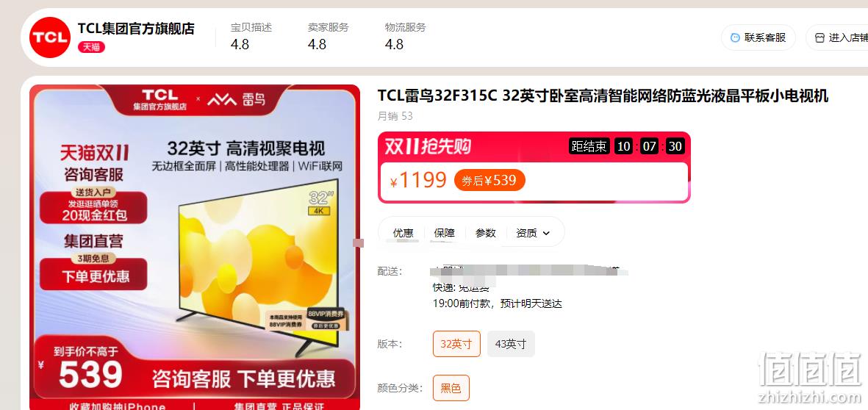Click the 雷鸟 brand logo on product image

237,99
